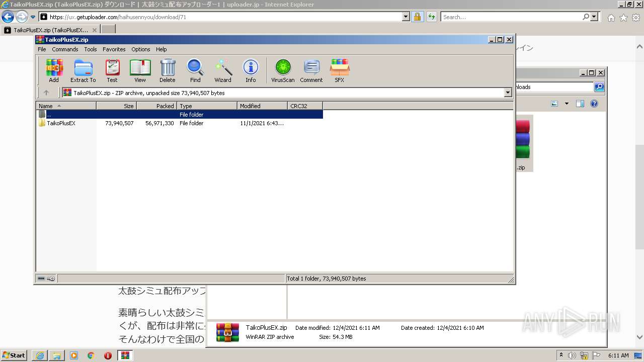Image resolution: width=644 pixels, height=362 pixels.
Task: Open the Wizard wand icon
Action: point(223,70)
